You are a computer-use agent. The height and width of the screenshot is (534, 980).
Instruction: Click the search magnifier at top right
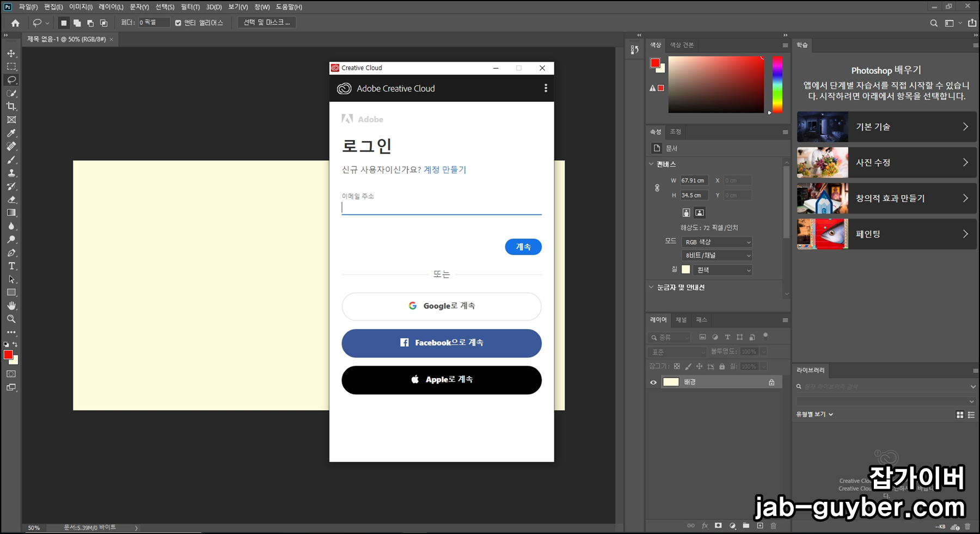pyautogui.click(x=934, y=23)
